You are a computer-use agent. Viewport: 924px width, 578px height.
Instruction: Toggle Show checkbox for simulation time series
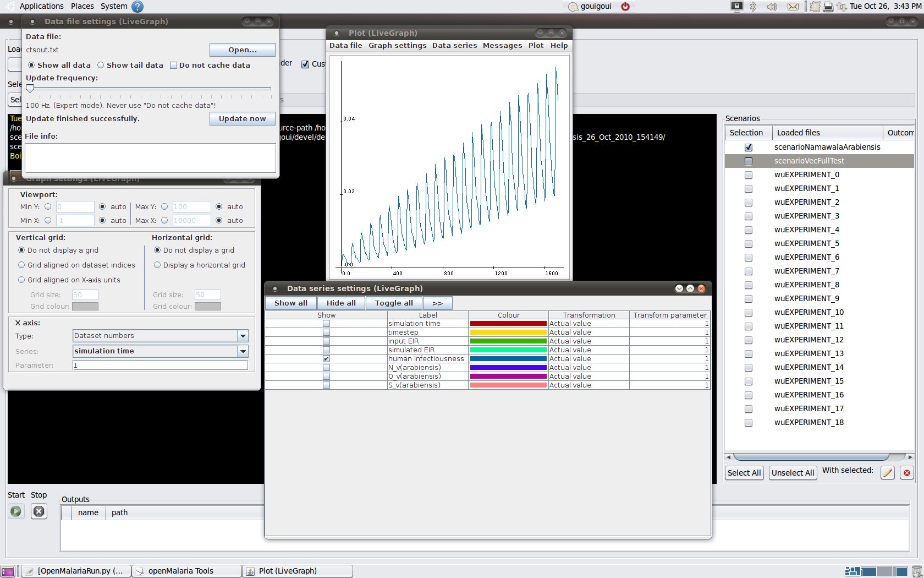(x=326, y=324)
